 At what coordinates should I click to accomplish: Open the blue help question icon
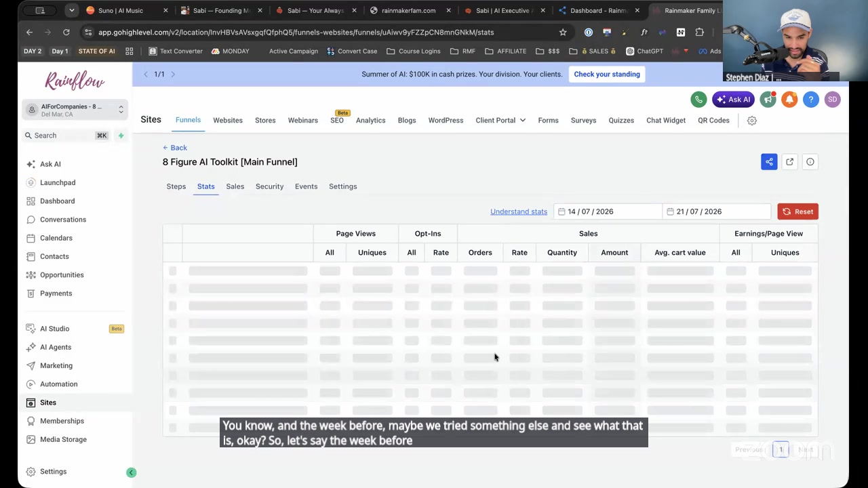tap(811, 100)
